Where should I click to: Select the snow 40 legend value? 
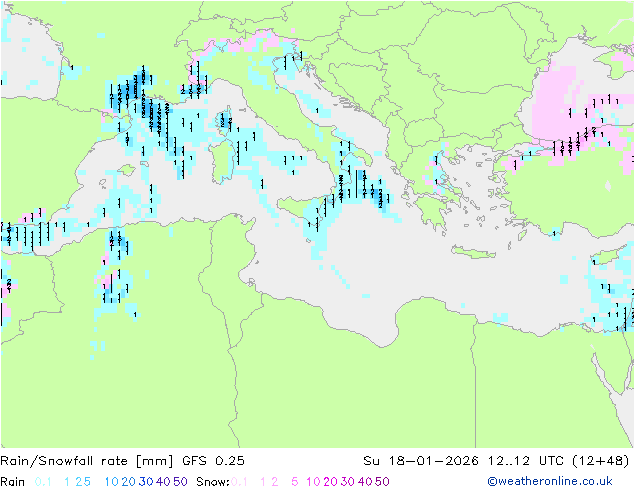point(365,482)
